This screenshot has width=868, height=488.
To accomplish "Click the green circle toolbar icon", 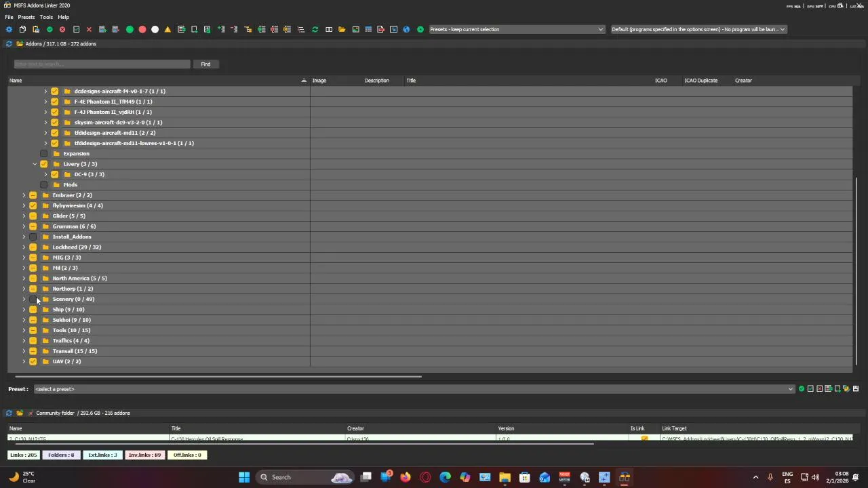I will click(x=130, y=29).
